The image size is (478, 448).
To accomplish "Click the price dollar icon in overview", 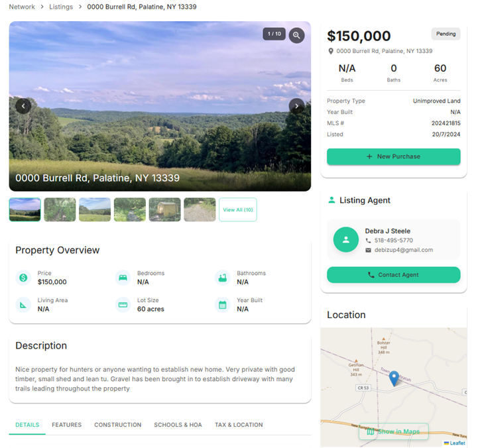I will [x=23, y=278].
